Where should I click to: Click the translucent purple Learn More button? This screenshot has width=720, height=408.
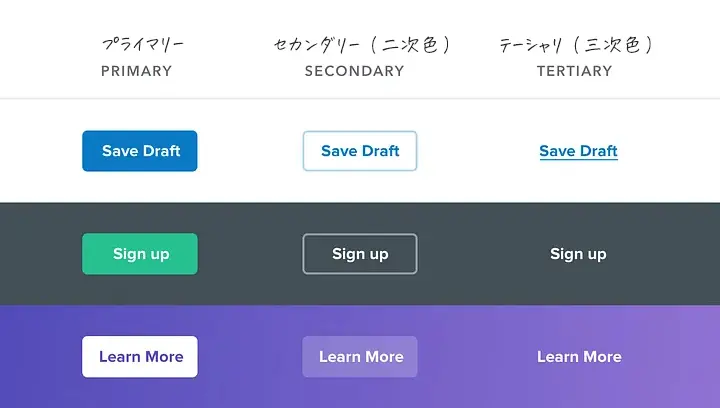pos(360,357)
